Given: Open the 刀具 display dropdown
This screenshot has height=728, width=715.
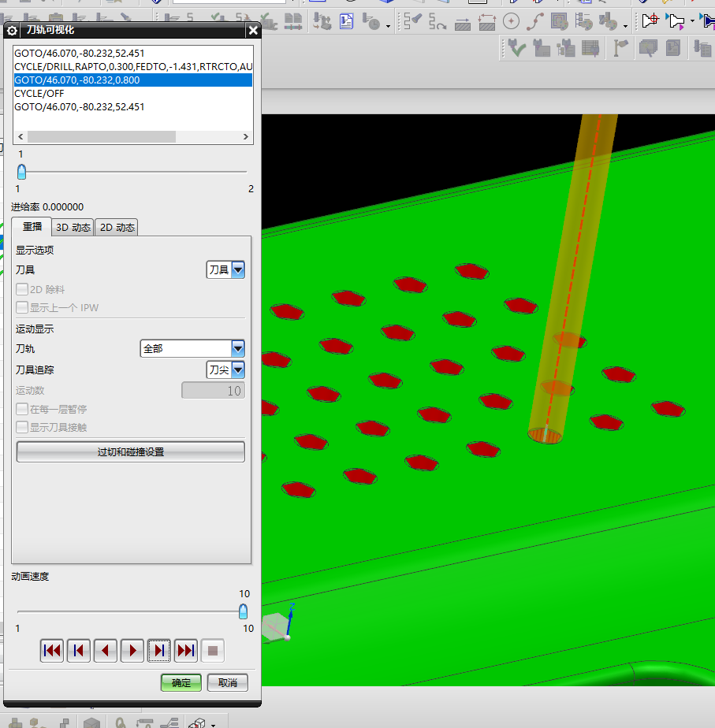Looking at the screenshot, I should 225,269.
